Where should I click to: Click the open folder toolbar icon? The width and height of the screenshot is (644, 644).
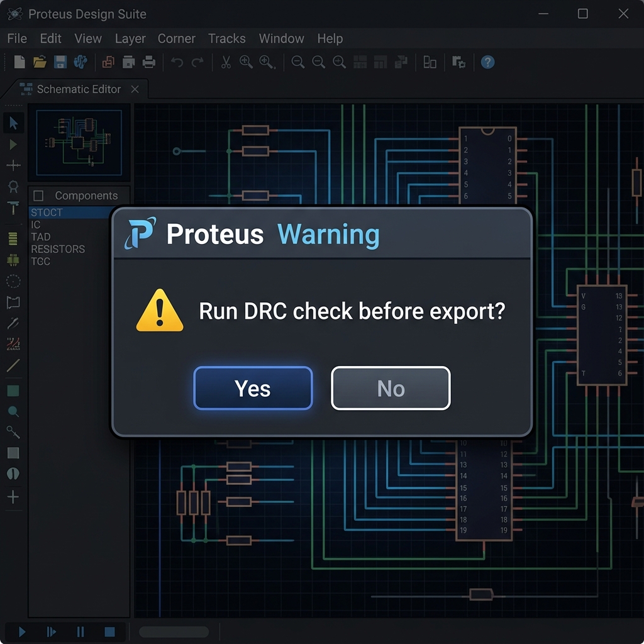point(40,62)
